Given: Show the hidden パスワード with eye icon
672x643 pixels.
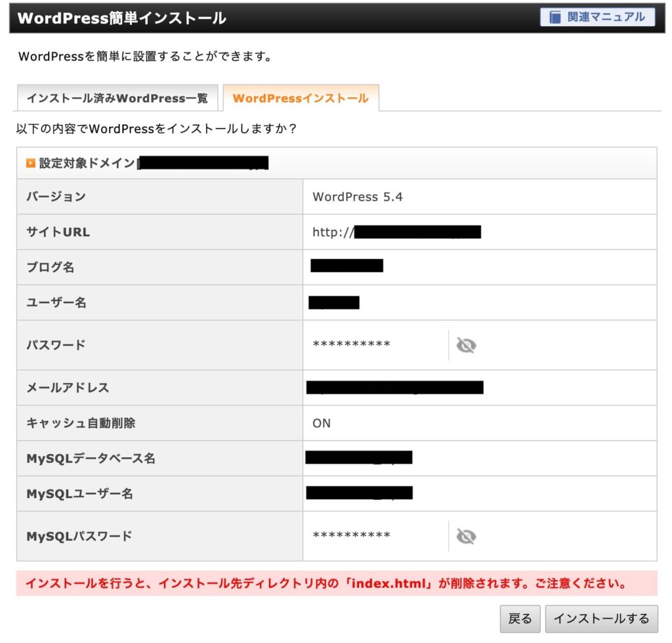Looking at the screenshot, I should (466, 345).
